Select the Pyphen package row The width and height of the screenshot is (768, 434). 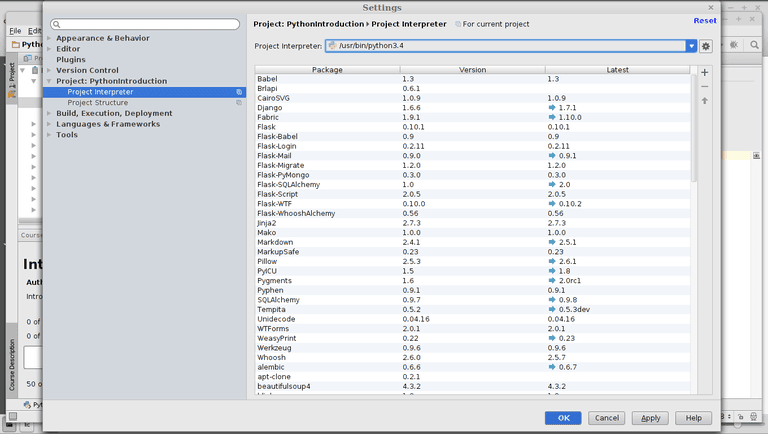click(472, 290)
